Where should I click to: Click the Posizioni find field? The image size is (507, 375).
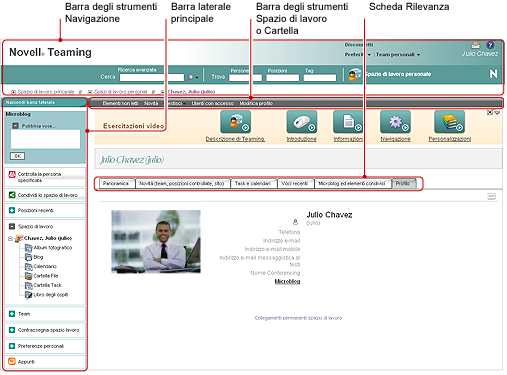click(x=282, y=78)
